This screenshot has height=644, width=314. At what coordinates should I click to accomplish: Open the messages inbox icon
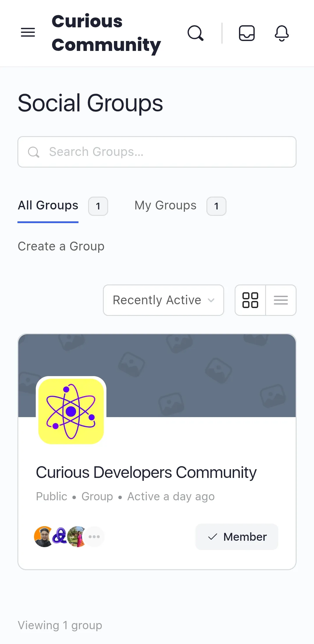(247, 33)
